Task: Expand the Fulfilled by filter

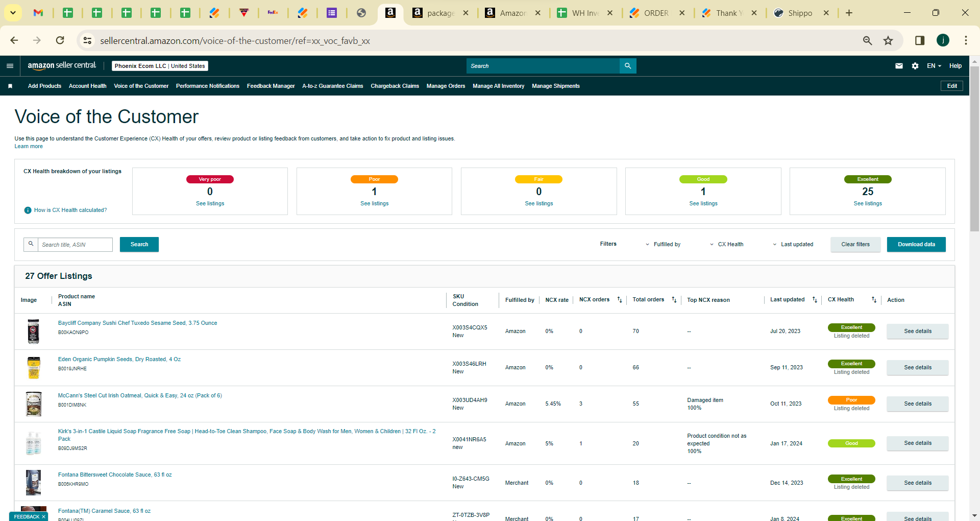Action: [x=663, y=245]
